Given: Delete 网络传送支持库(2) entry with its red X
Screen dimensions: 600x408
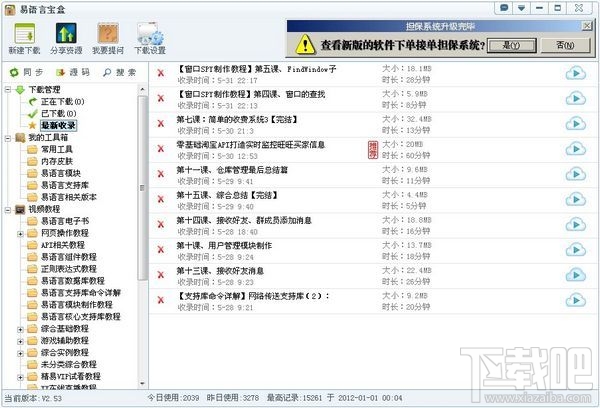Looking at the screenshot, I should click(x=161, y=300).
